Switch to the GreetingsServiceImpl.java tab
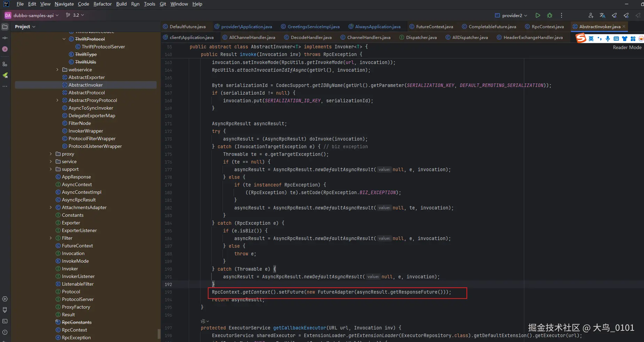 point(310,27)
